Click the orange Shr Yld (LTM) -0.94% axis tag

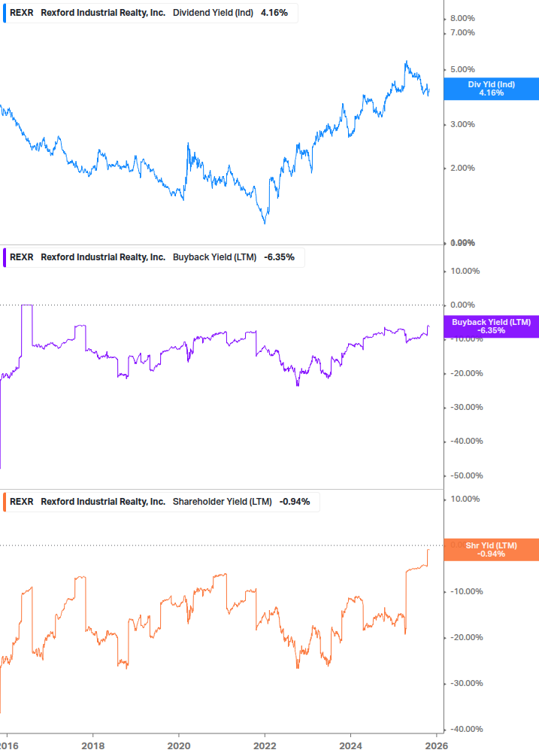(492, 550)
